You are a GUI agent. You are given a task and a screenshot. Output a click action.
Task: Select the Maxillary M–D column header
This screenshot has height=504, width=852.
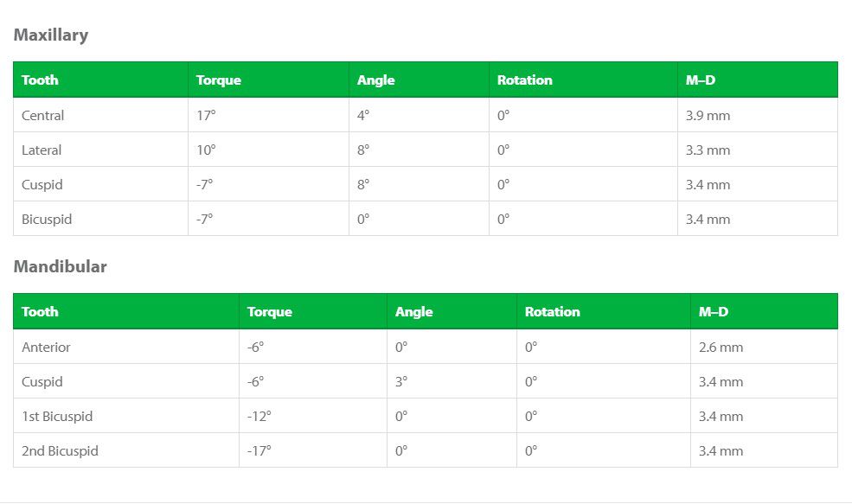pos(701,80)
